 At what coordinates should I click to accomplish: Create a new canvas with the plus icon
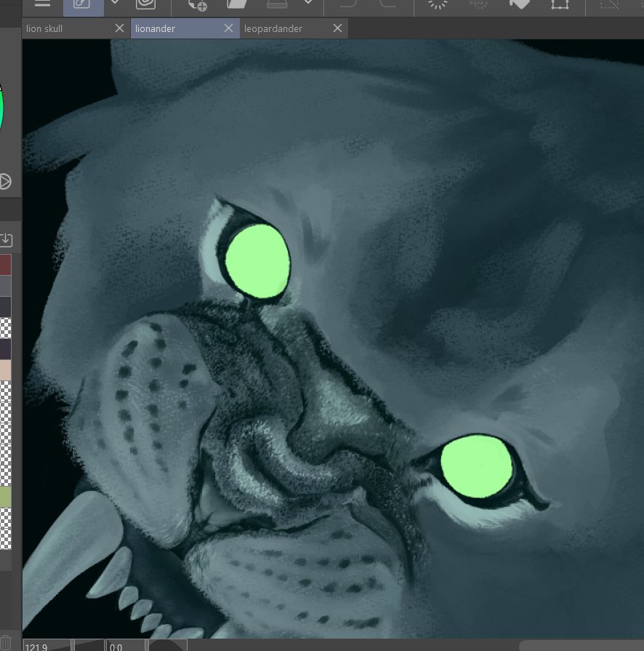click(x=196, y=6)
